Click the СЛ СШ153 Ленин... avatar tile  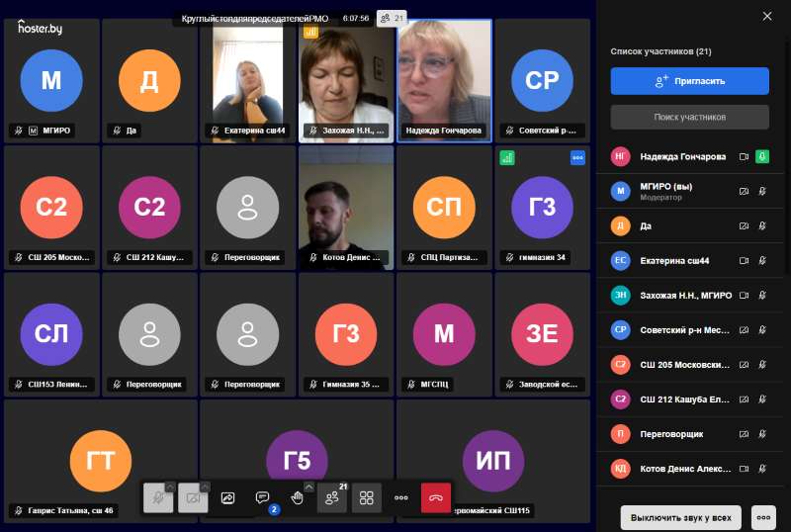pyautogui.click(x=51, y=334)
